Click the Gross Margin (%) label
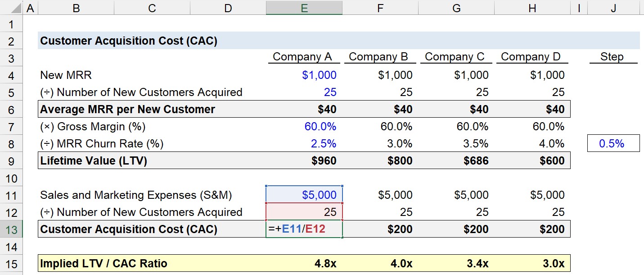Screen dimensions: 644x275 pyautogui.click(x=93, y=127)
